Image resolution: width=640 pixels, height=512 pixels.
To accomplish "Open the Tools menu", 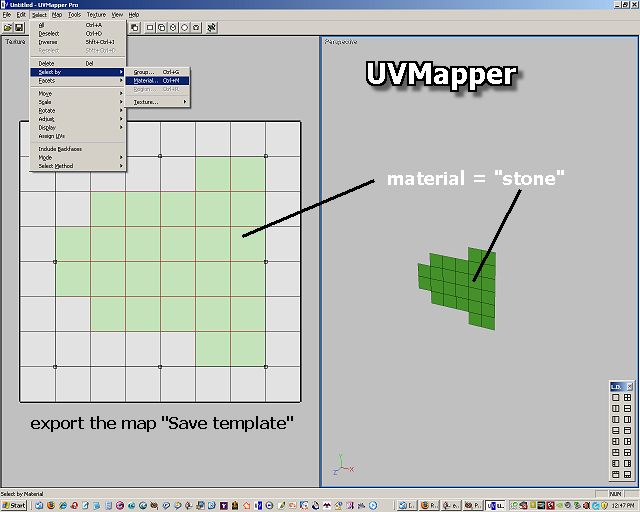I will point(74,15).
